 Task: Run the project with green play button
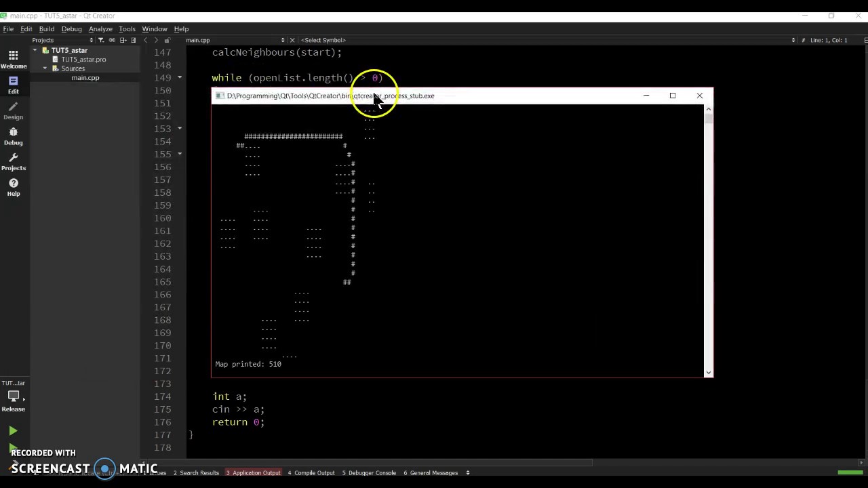click(13, 431)
